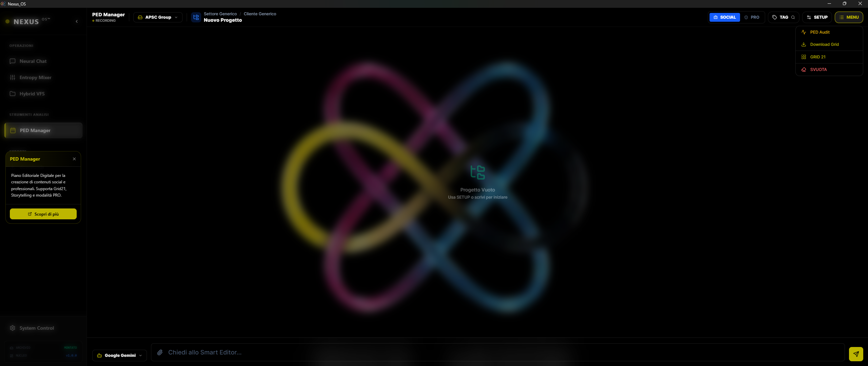The height and width of the screenshot is (366, 868).
Task: Open the TAG button
Action: click(x=784, y=17)
